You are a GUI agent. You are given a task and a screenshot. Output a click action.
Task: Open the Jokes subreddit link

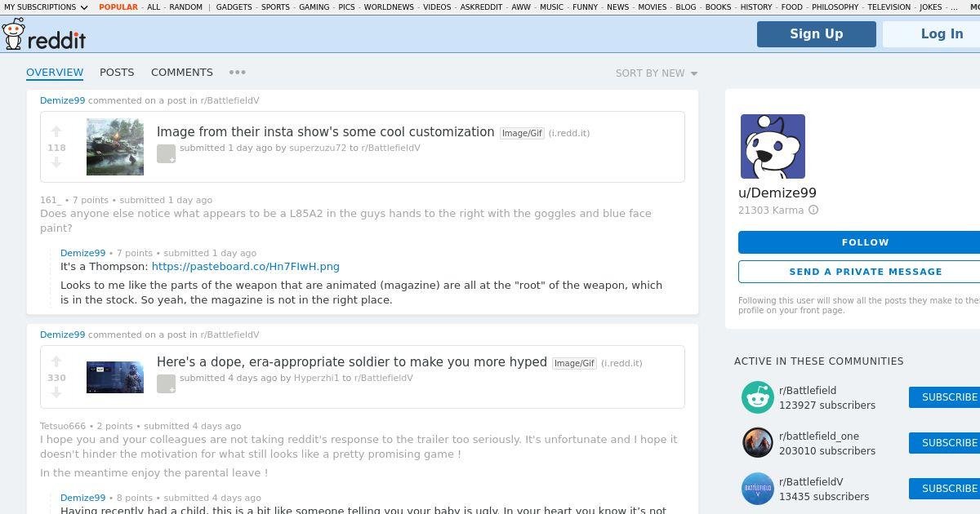(x=930, y=7)
